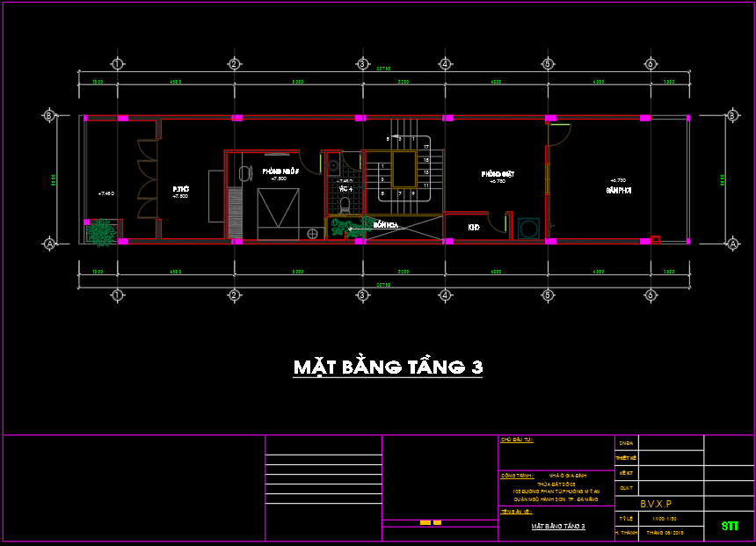Screen dimensions: 756x546
Task: Click the BỒN HOA planter label
Action: coord(385,225)
